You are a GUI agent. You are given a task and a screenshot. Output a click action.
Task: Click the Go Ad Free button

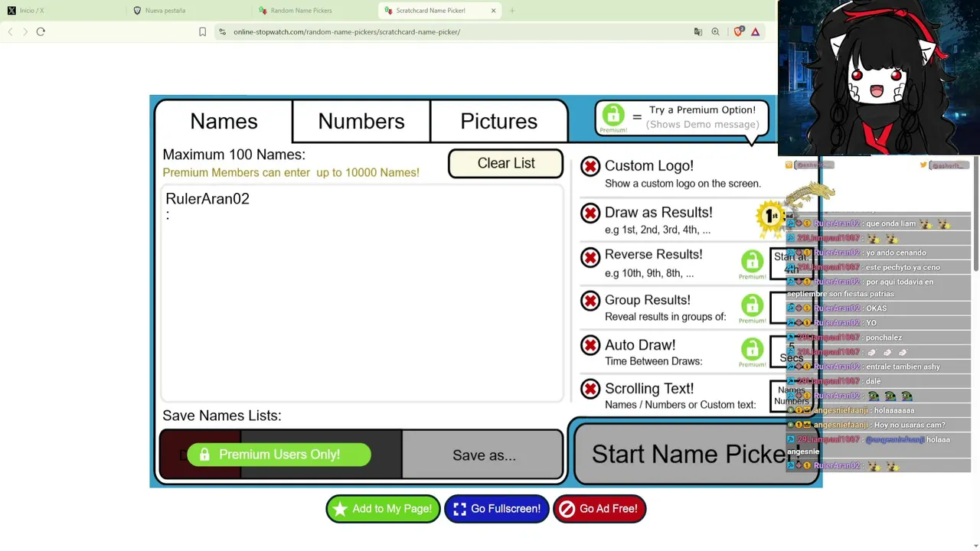coord(599,509)
